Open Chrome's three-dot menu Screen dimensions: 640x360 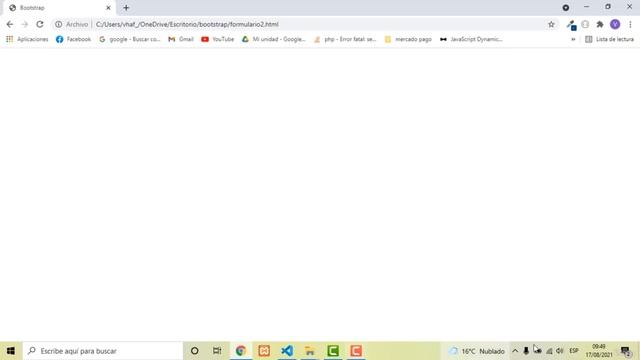point(630,24)
